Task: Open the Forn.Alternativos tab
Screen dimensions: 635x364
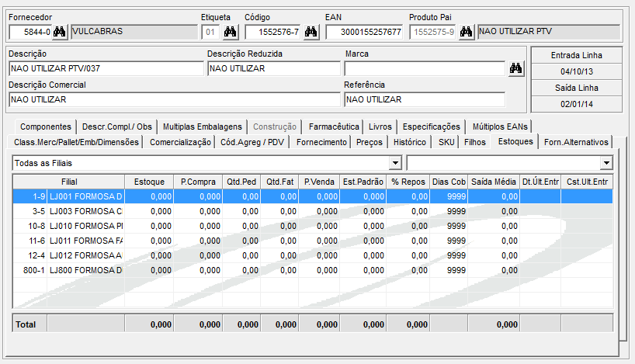Action: (x=575, y=142)
